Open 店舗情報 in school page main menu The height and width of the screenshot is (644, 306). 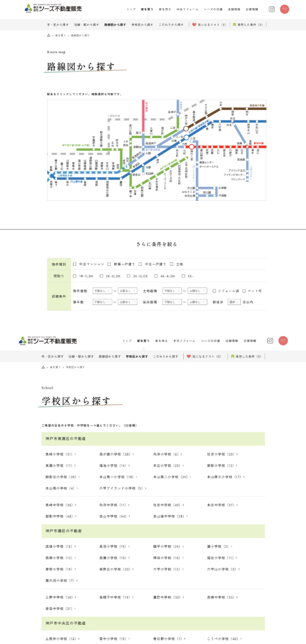tap(232, 341)
